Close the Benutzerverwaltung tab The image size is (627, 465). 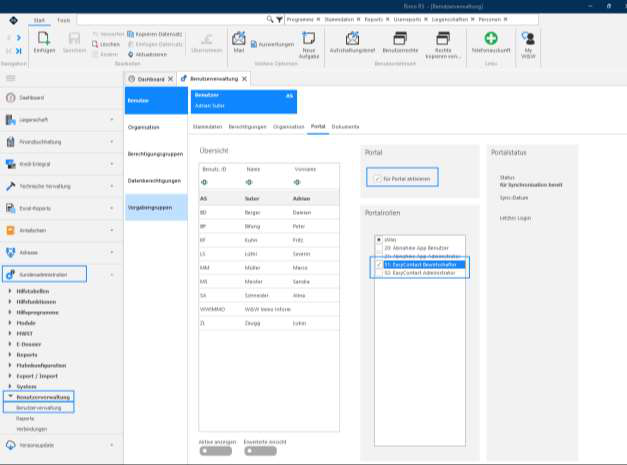click(244, 79)
